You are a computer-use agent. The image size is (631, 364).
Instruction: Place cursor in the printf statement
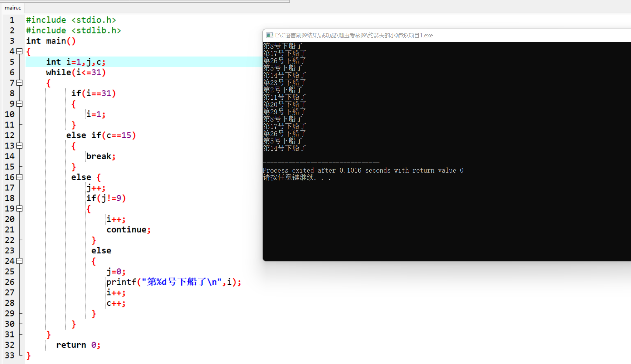173,282
